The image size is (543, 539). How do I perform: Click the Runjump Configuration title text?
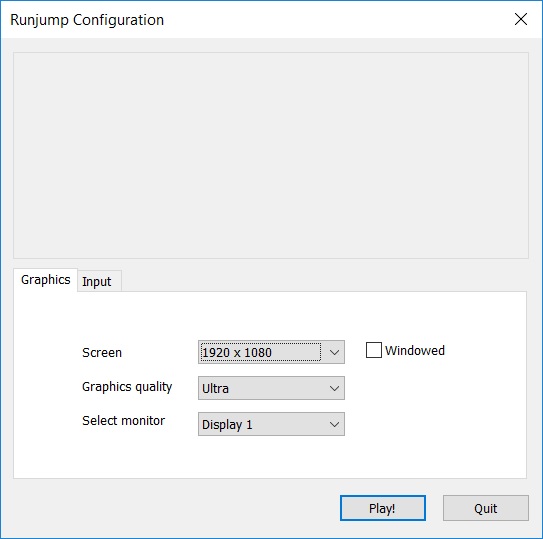(x=87, y=20)
